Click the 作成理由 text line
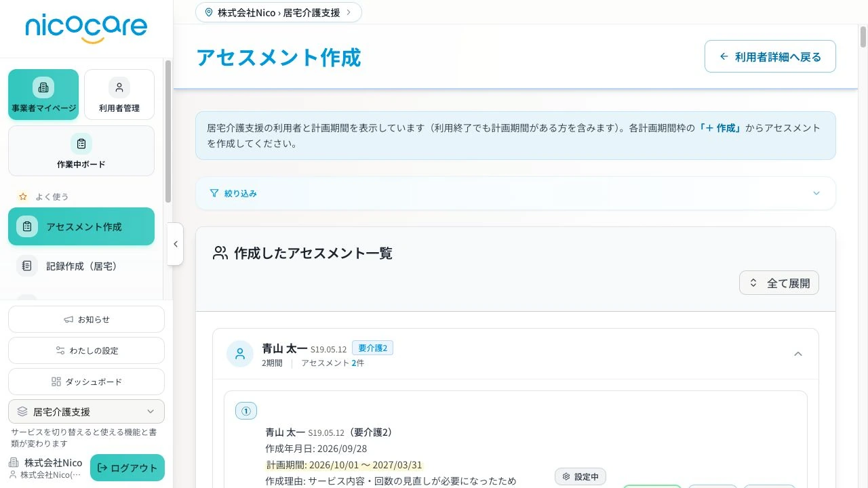The width and height of the screenshot is (868, 488). click(x=391, y=481)
